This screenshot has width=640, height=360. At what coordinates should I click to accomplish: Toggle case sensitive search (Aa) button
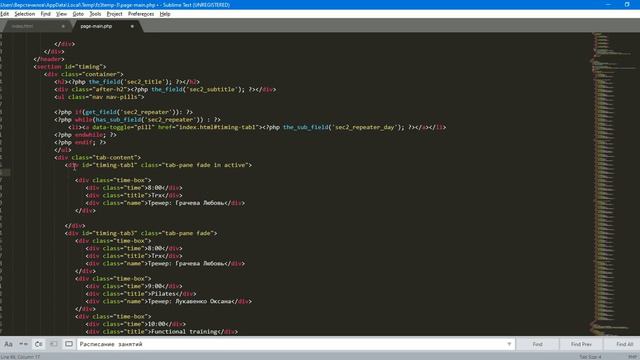tap(8, 344)
